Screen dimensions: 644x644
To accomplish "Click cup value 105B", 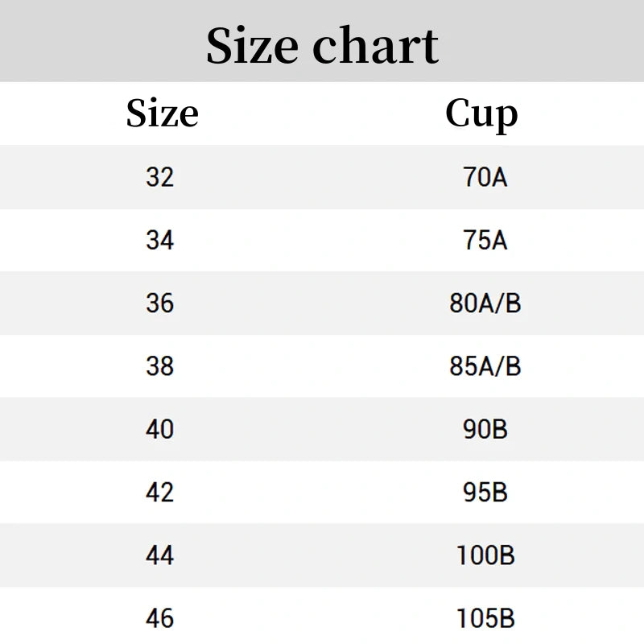I will pyautogui.click(x=485, y=618).
